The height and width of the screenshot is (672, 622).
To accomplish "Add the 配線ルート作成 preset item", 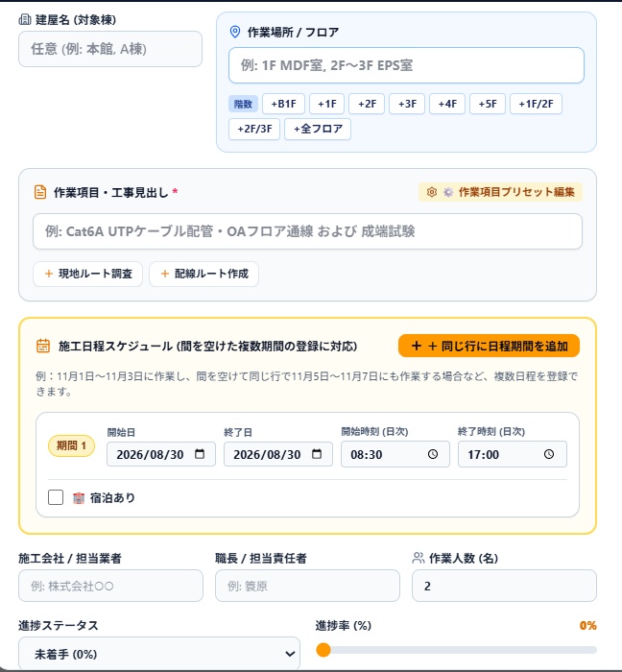I will [203, 274].
